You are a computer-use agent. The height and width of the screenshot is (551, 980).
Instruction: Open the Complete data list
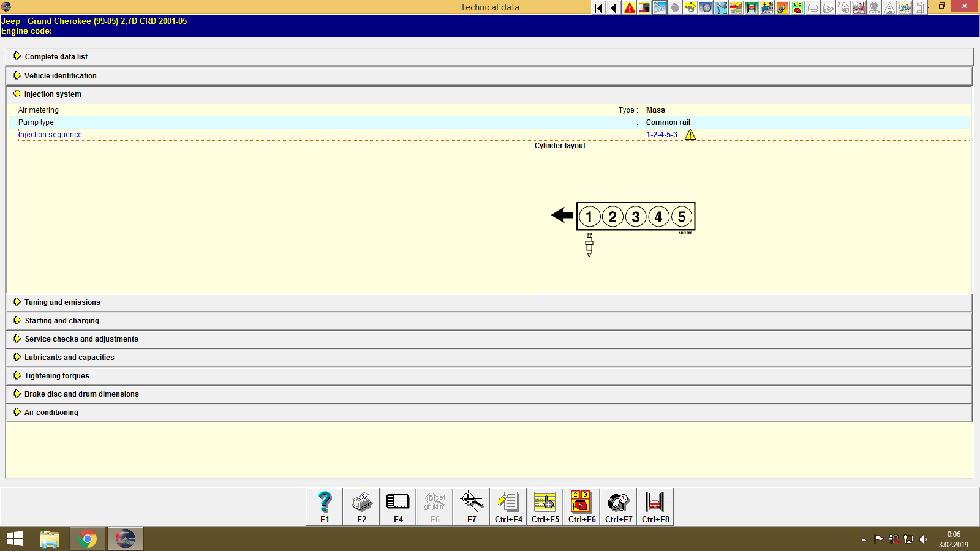coord(56,56)
